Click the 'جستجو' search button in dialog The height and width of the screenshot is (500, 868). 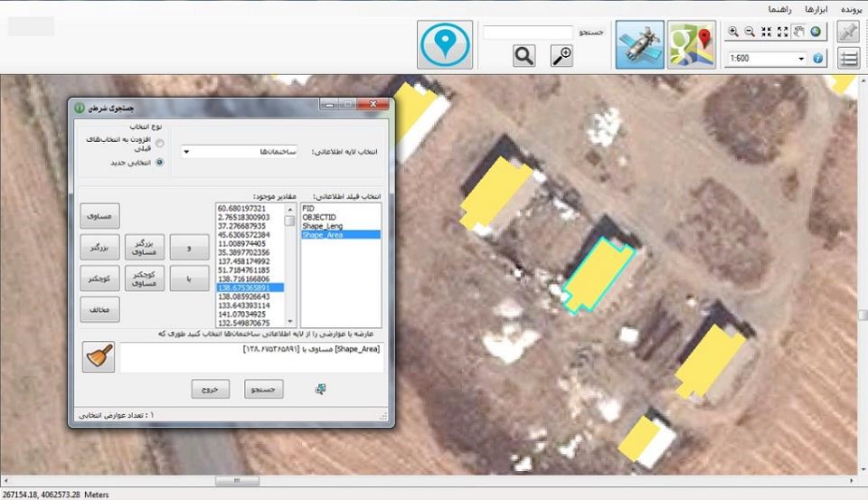pyautogui.click(x=263, y=390)
